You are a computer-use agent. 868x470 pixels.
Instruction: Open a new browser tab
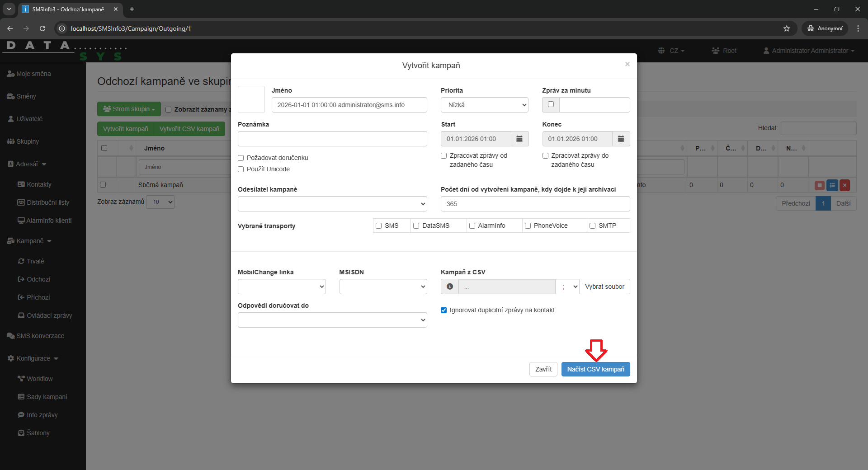click(x=132, y=9)
